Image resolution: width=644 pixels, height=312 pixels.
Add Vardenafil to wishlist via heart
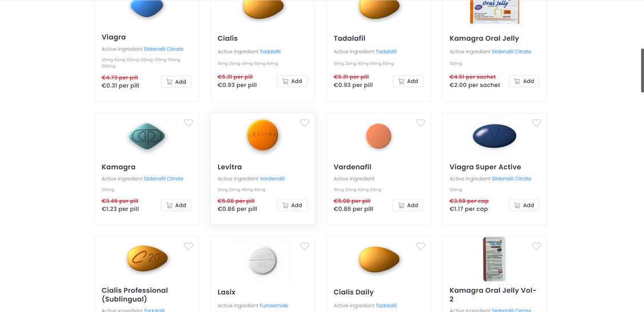420,123
